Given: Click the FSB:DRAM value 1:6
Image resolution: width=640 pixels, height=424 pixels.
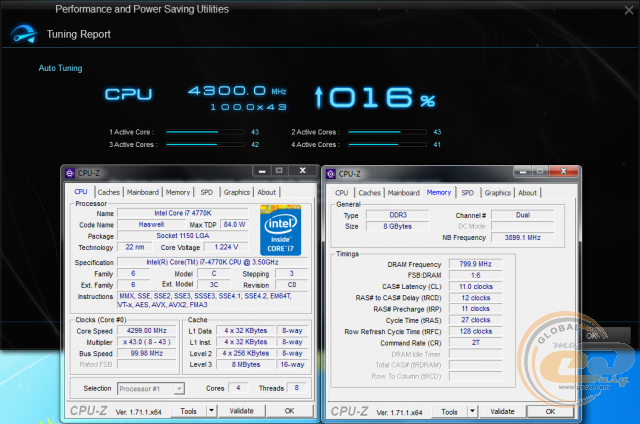Looking at the screenshot, I should click(476, 275).
